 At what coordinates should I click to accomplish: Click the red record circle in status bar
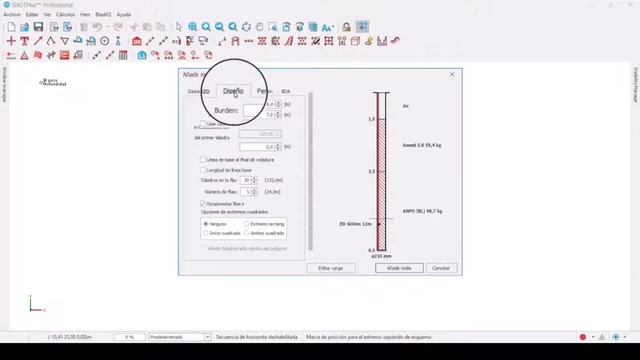tap(583, 337)
